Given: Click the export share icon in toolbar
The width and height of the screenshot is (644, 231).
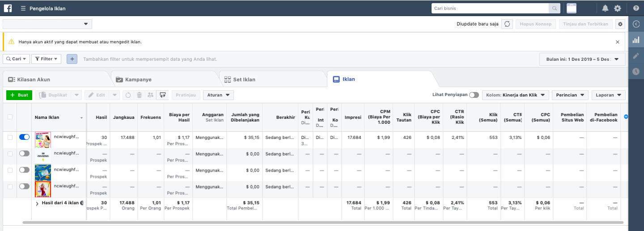Looking at the screenshot, I should coord(162,95).
